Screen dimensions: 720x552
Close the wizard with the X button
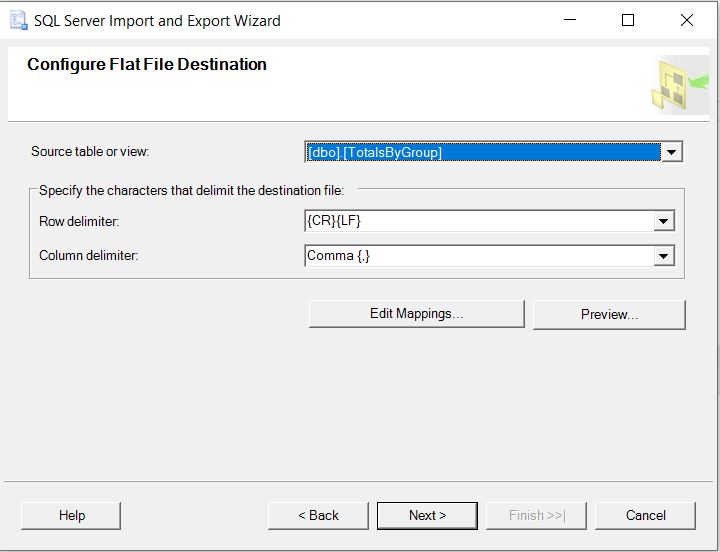tap(687, 20)
